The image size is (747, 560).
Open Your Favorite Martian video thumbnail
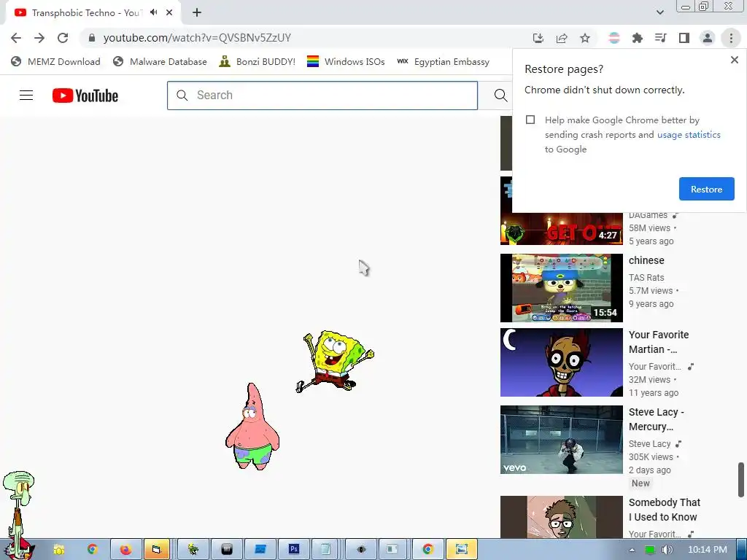pyautogui.click(x=561, y=362)
